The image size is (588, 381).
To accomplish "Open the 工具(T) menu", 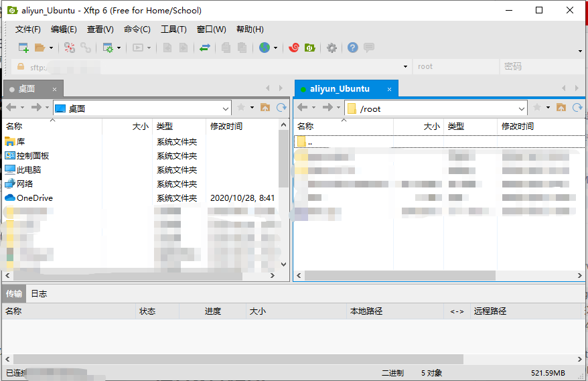I will point(173,29).
